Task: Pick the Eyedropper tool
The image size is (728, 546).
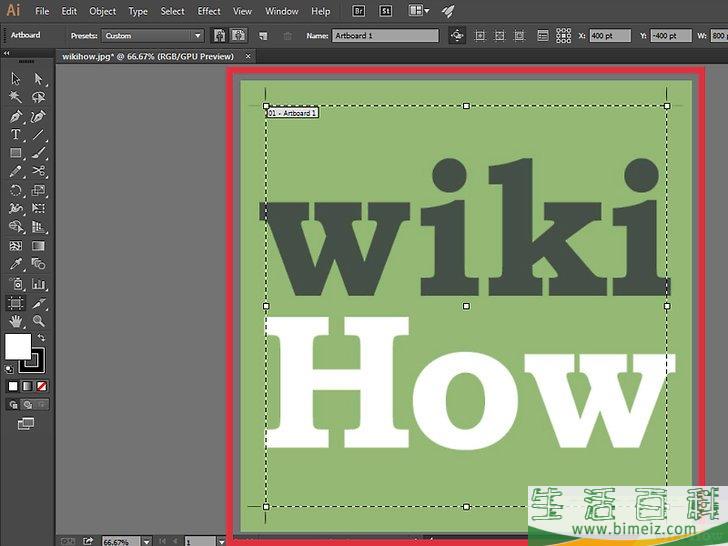Action: pyautogui.click(x=16, y=265)
